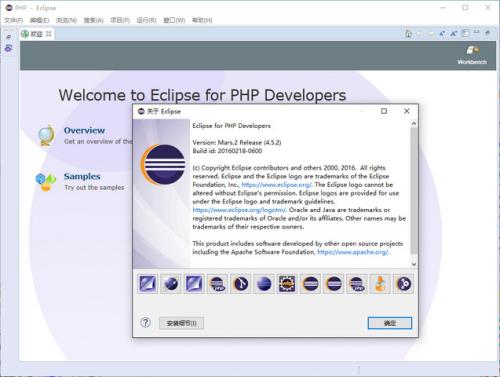Select the 欢迎 welcome tab
Screen dimensions: 500x377
click(37, 34)
